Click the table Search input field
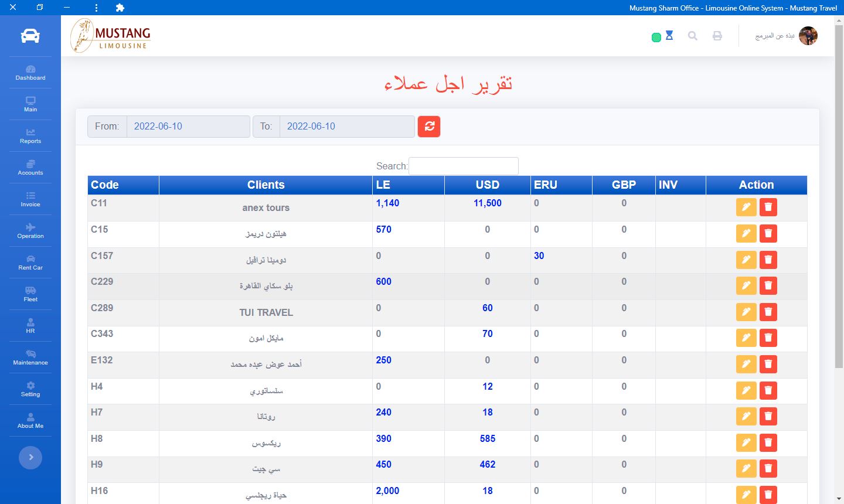The width and height of the screenshot is (844, 504). [463, 166]
